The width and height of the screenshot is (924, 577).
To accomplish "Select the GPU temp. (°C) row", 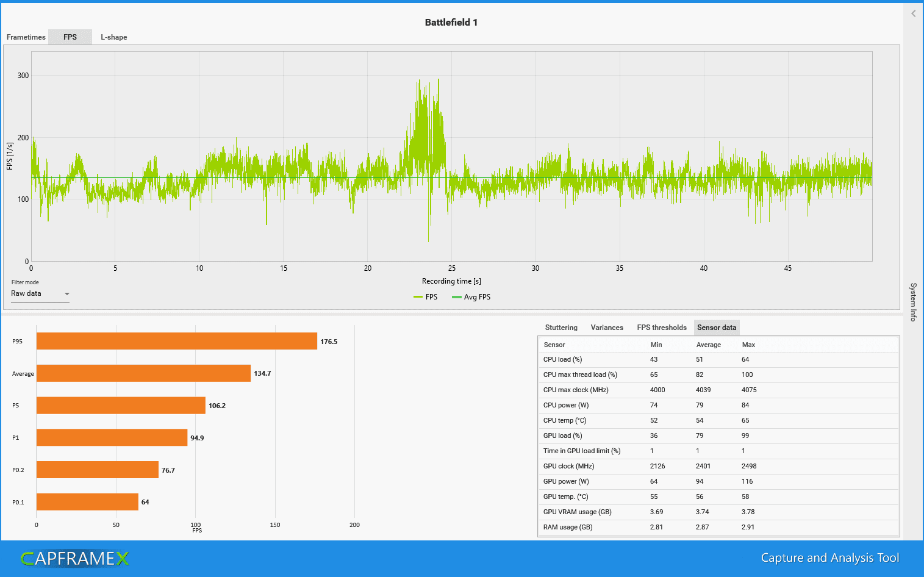I will (718, 497).
